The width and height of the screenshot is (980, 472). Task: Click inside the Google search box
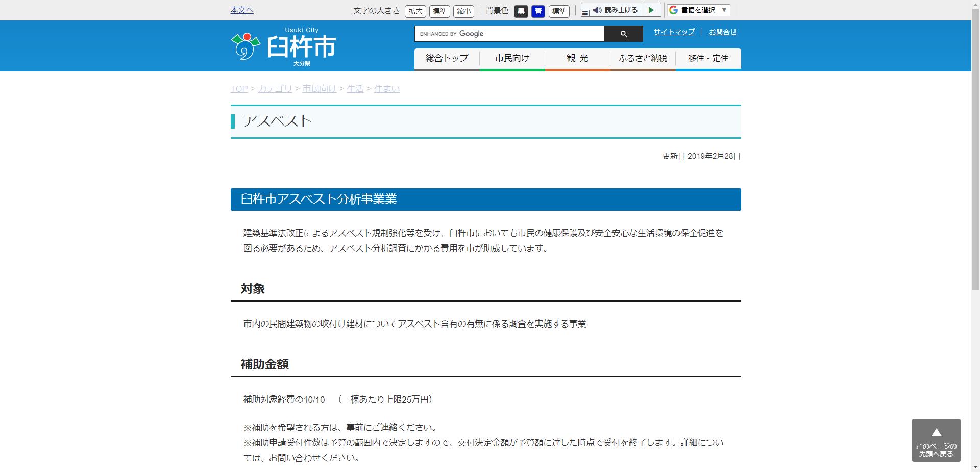pyautogui.click(x=510, y=34)
